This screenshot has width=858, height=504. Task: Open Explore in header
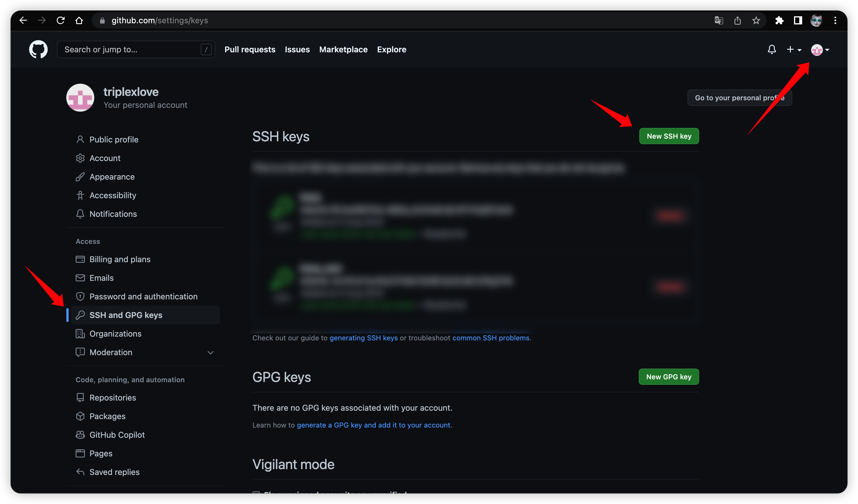[x=391, y=50]
